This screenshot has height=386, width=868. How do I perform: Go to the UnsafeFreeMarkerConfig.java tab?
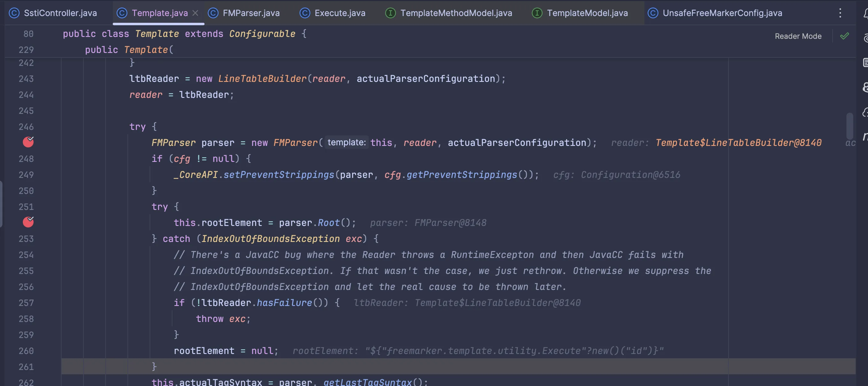715,13
